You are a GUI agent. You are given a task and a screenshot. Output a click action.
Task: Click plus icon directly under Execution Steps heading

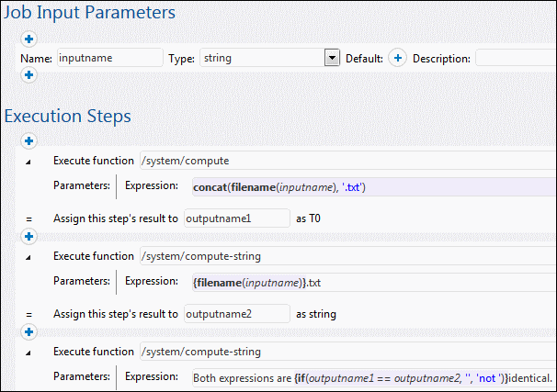coord(28,140)
